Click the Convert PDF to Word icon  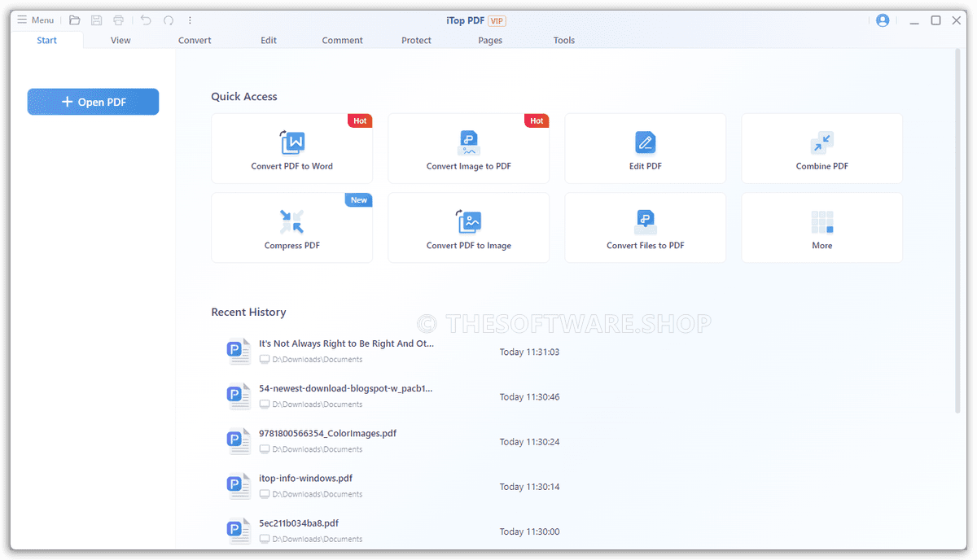[x=292, y=142]
